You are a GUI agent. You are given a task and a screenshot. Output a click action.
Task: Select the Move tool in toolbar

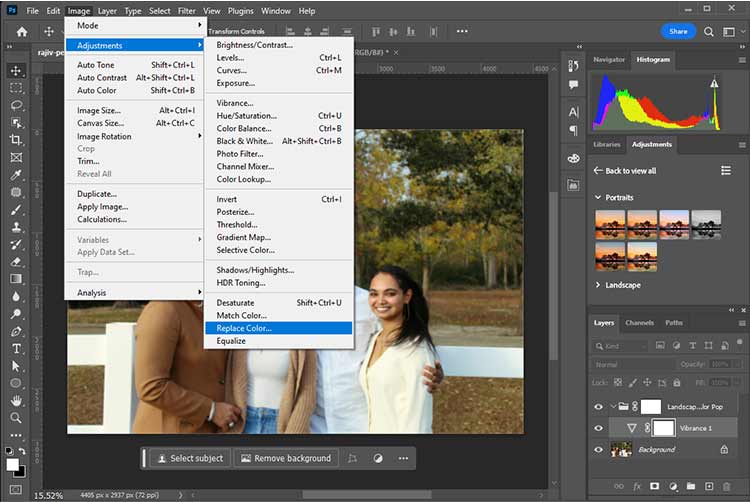[x=16, y=71]
